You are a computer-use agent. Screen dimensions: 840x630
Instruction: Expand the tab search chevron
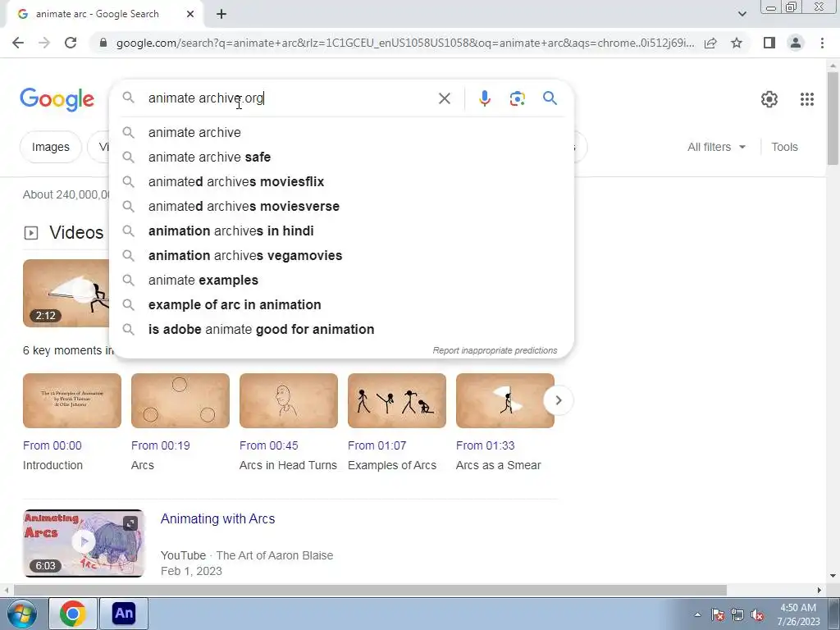click(x=742, y=14)
